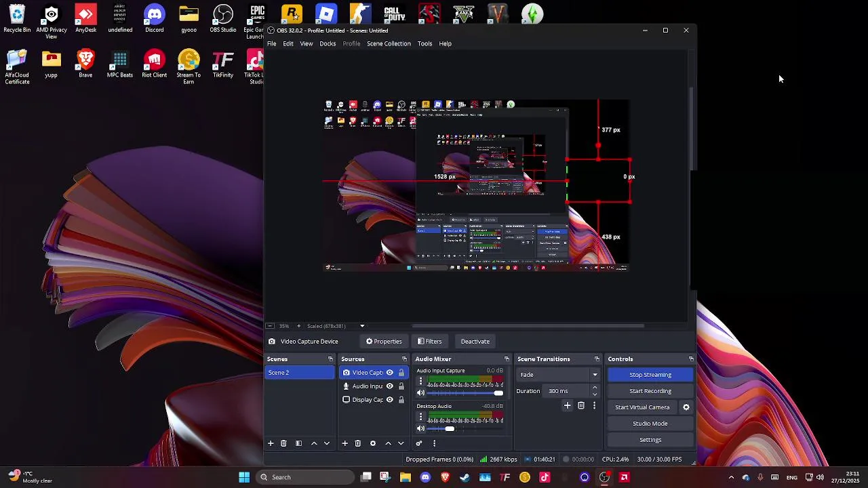Screen dimensions: 868x488
Task: Open Riot Client desktop shortcut
Action: click(155, 64)
